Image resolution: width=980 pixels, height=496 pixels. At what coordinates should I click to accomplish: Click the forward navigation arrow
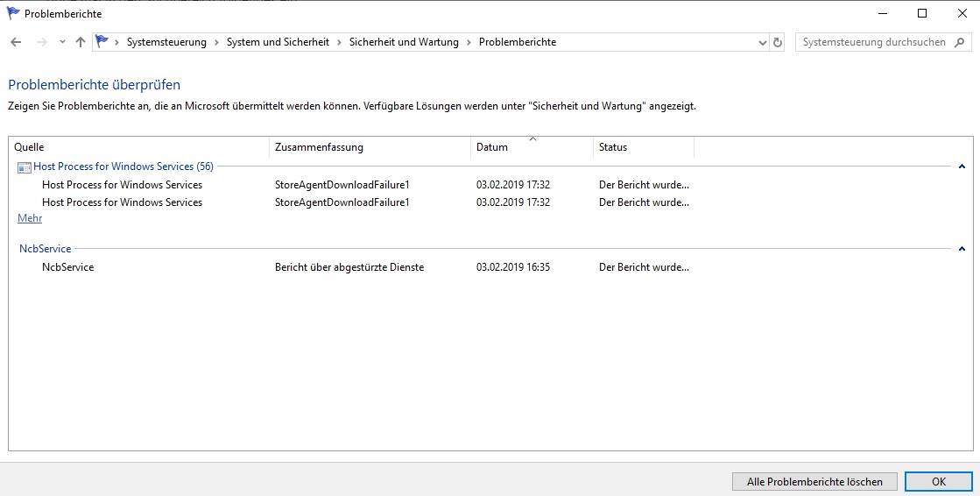pyautogui.click(x=42, y=42)
